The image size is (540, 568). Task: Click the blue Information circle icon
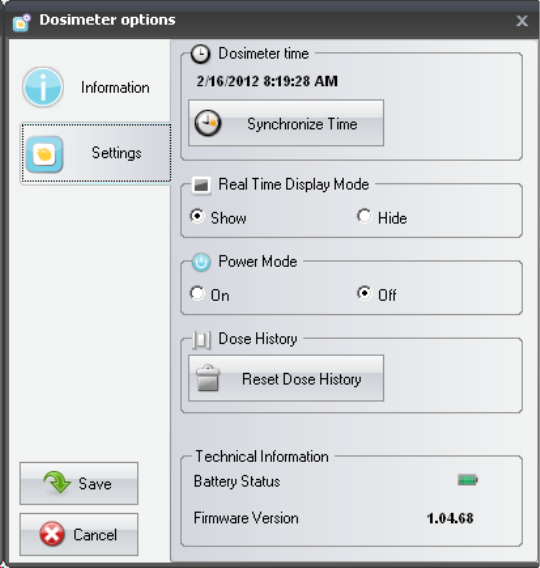tap(43, 87)
